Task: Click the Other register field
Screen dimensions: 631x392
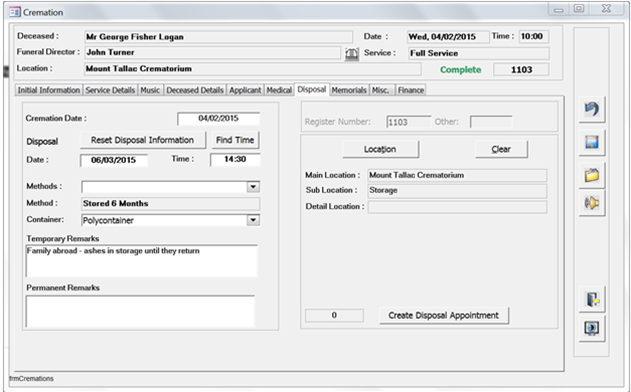Action: click(x=491, y=122)
